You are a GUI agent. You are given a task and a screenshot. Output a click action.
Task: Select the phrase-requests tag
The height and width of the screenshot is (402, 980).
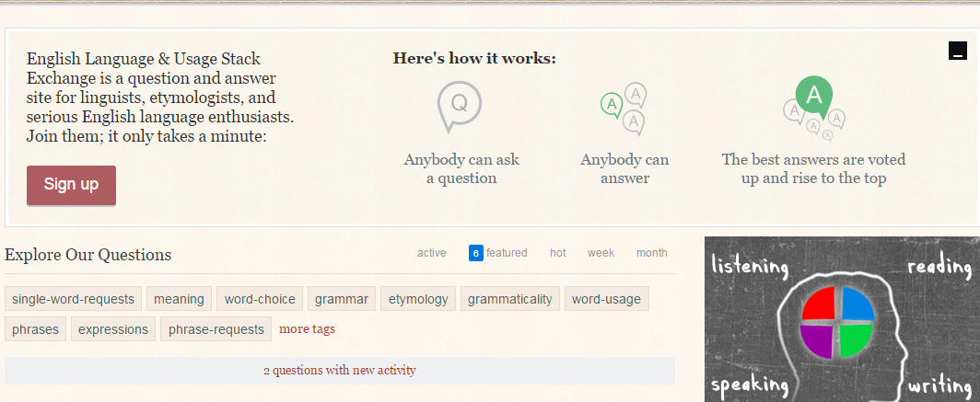[216, 329]
